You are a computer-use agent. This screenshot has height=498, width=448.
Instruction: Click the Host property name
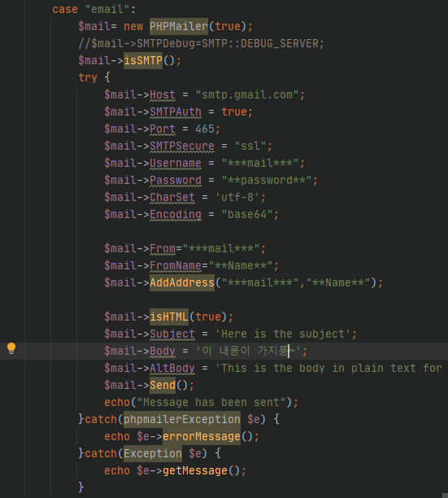click(x=162, y=94)
